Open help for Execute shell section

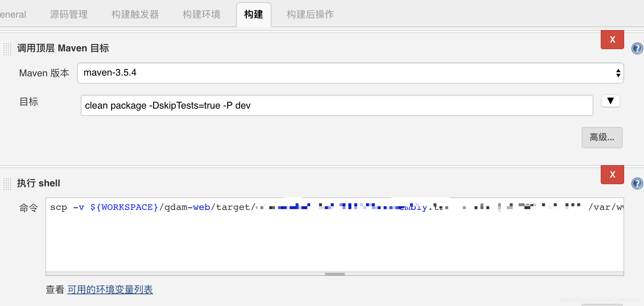tap(637, 183)
